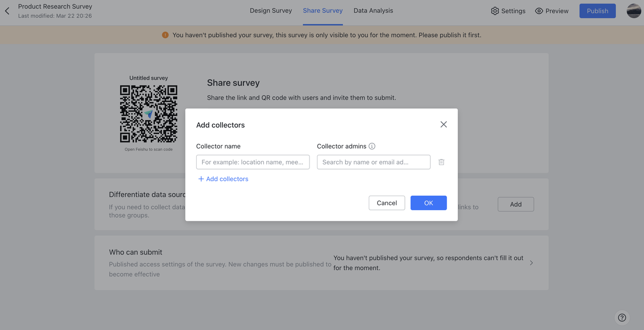
Task: Open the Data Analysis tab
Action: 373,11
